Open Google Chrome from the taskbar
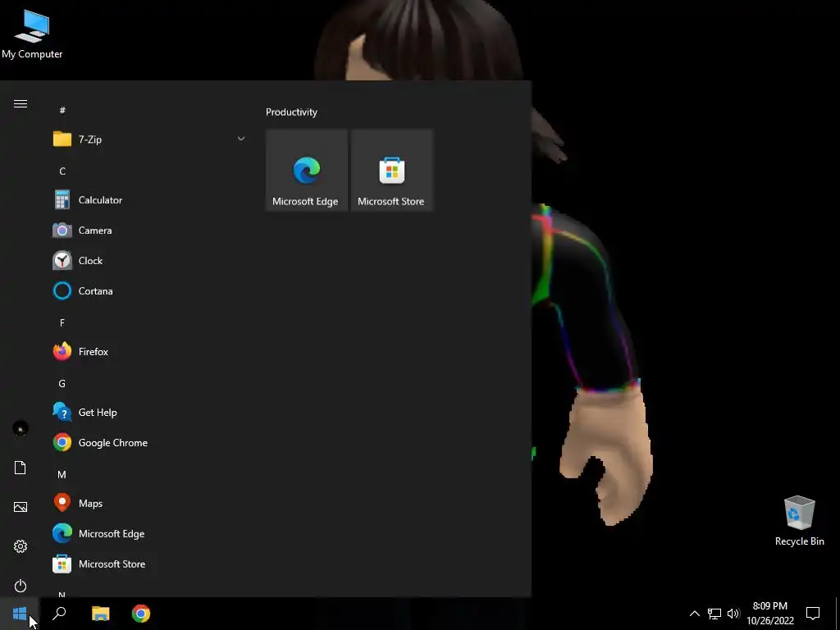 141,614
